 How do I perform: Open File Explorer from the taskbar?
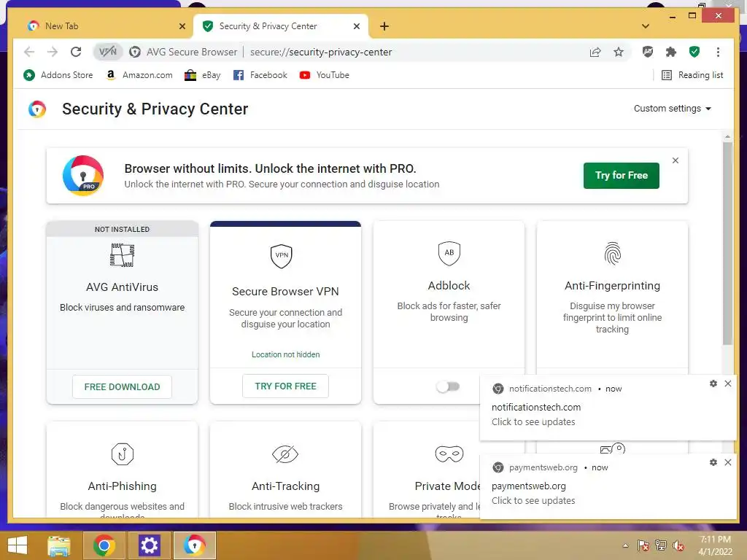(59, 545)
